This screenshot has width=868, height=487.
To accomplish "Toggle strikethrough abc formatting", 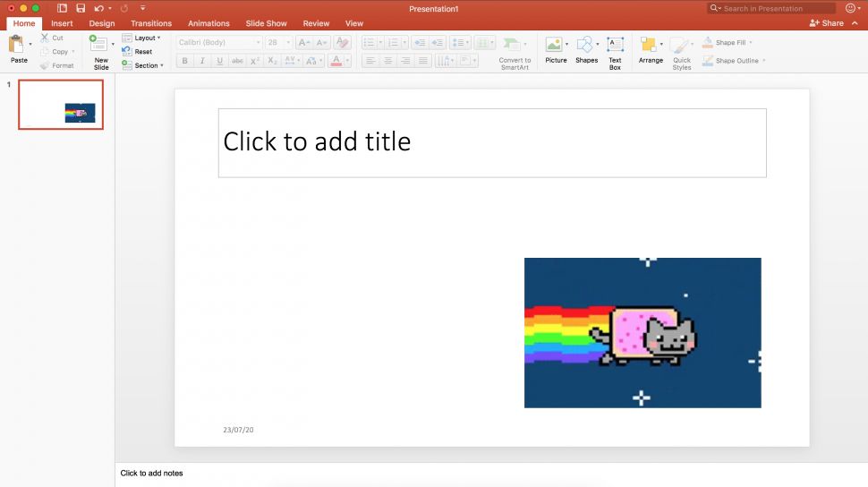I will pyautogui.click(x=237, y=61).
